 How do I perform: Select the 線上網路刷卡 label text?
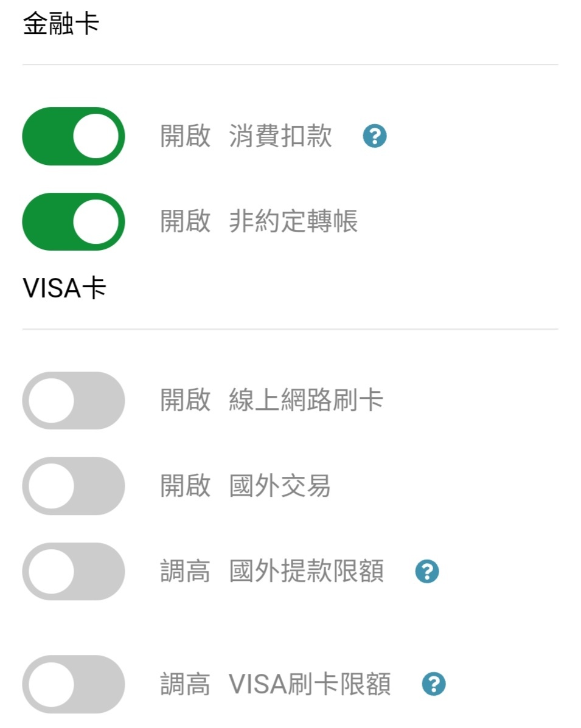[306, 401]
